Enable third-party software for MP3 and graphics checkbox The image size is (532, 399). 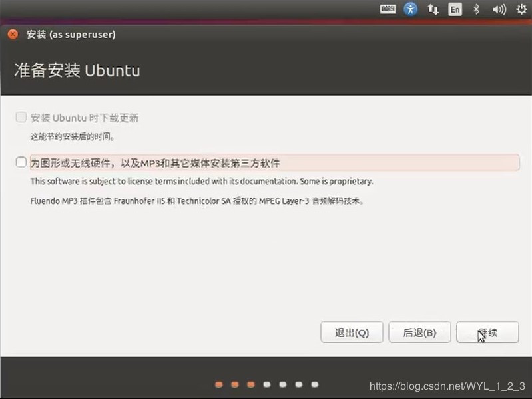21,162
